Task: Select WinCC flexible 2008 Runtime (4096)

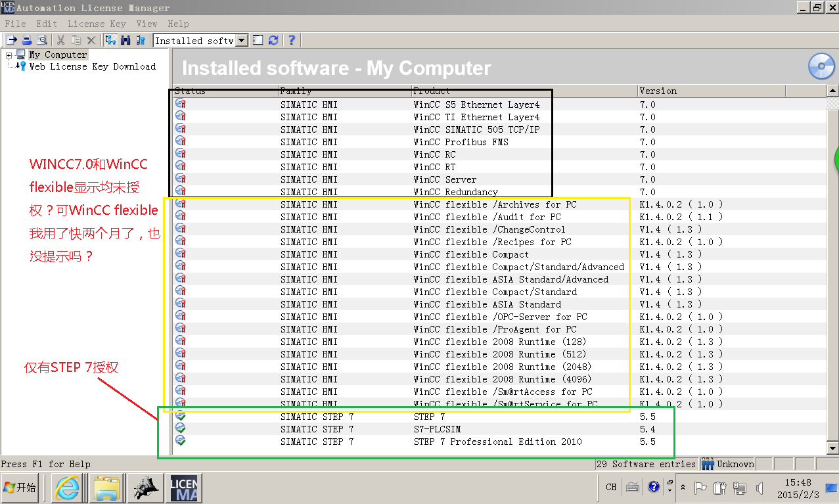Action: [x=503, y=379]
